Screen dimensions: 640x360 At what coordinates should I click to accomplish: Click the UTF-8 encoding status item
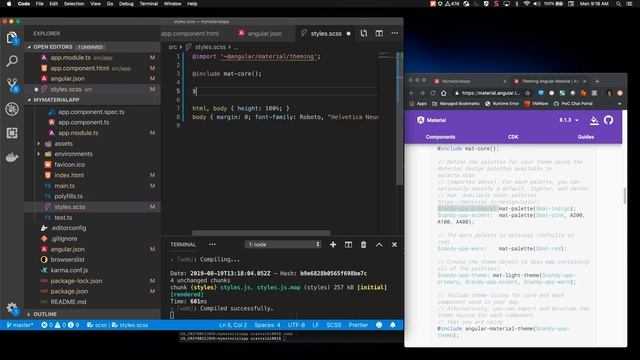[296, 325]
